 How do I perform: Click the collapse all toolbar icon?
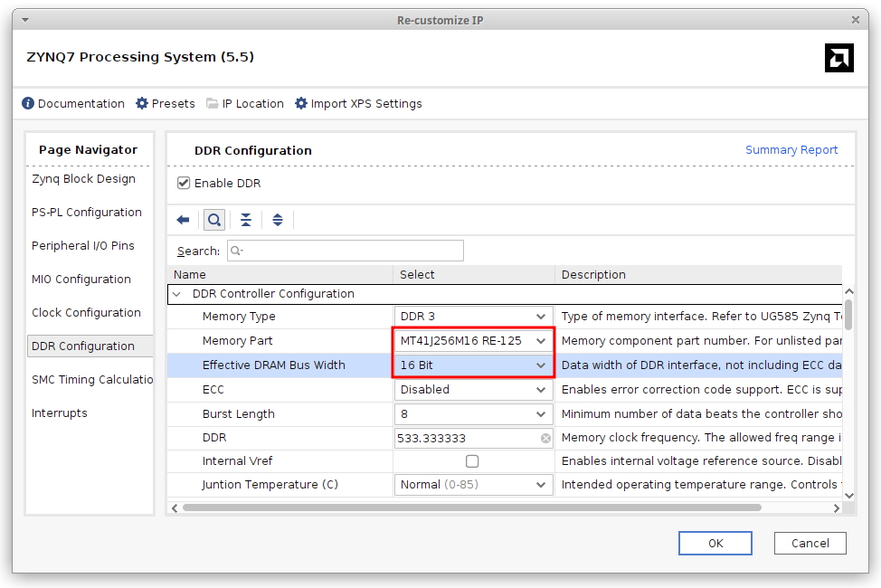click(x=246, y=220)
